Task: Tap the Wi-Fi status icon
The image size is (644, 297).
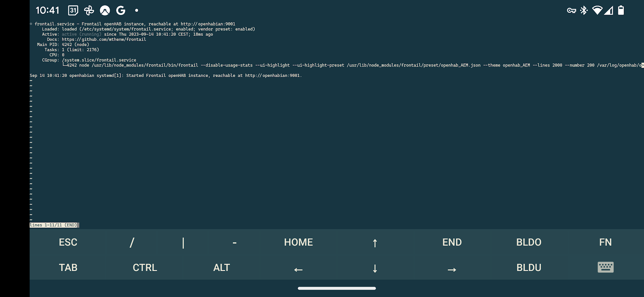Action: (597, 10)
